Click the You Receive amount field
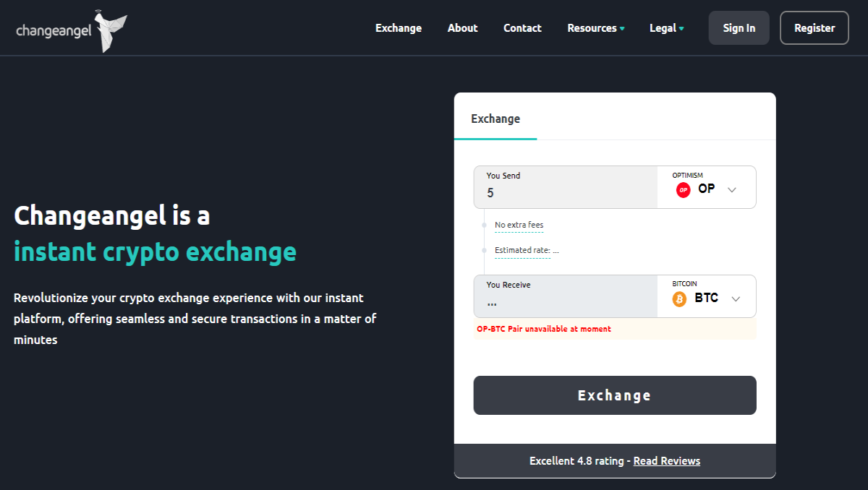The image size is (868, 490). 566,296
